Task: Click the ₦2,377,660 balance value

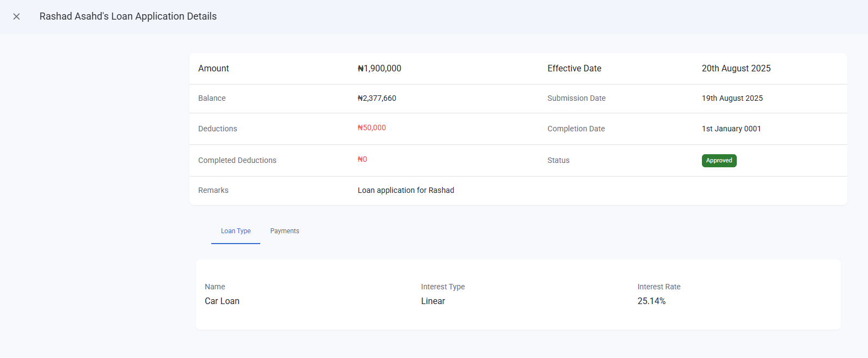Action: (x=377, y=99)
